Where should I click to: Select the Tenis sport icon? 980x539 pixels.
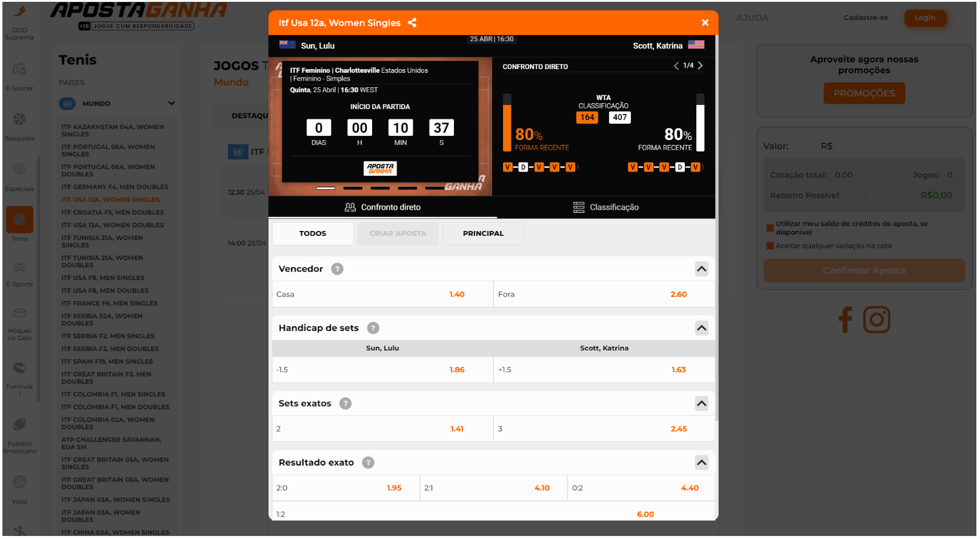pyautogui.click(x=19, y=219)
